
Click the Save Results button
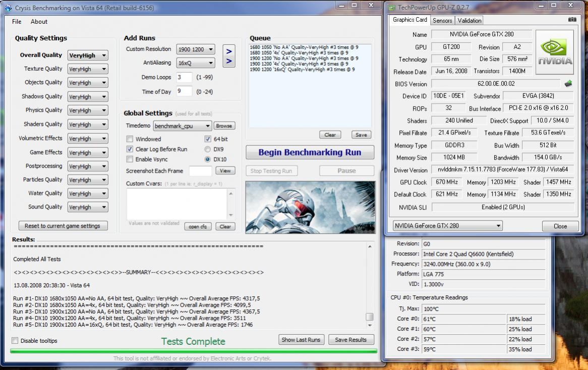tap(350, 340)
